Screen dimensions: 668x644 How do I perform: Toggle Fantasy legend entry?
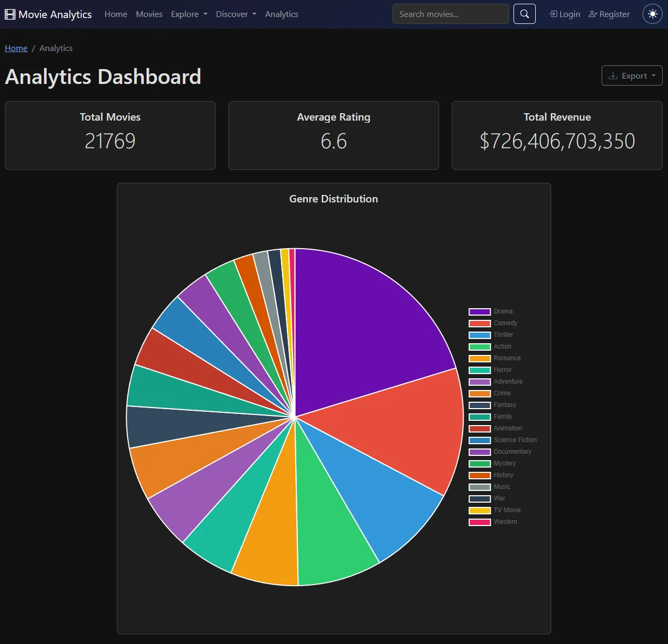click(492, 405)
